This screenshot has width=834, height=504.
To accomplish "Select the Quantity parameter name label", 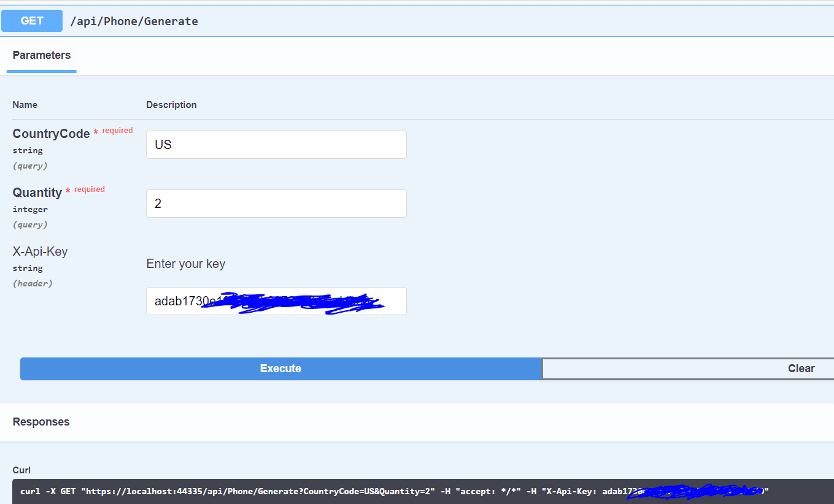I will [37, 192].
